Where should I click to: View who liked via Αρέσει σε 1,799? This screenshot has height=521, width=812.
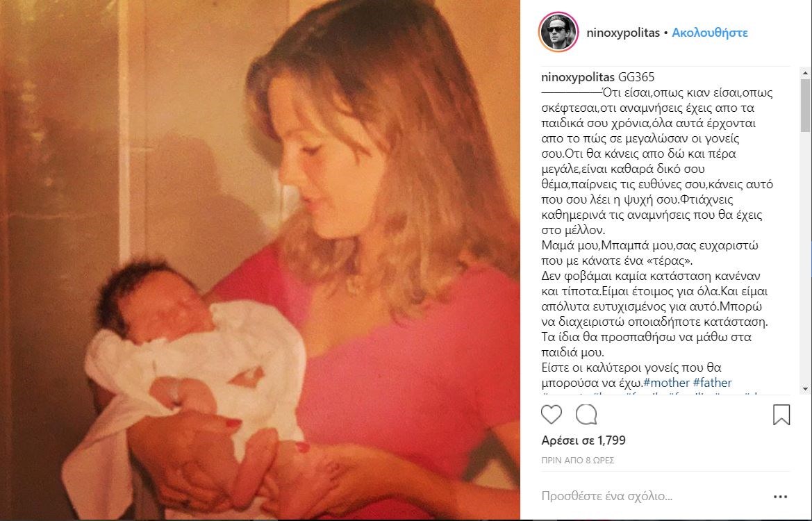pos(583,440)
